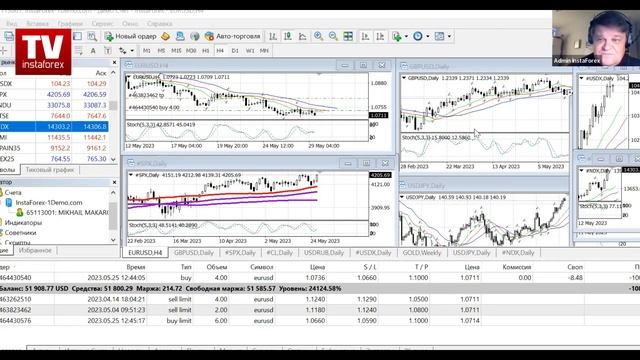The width and height of the screenshot is (640, 360).
Task: Open the GBPUSD,Daily chart tab
Action: [x=194, y=253]
